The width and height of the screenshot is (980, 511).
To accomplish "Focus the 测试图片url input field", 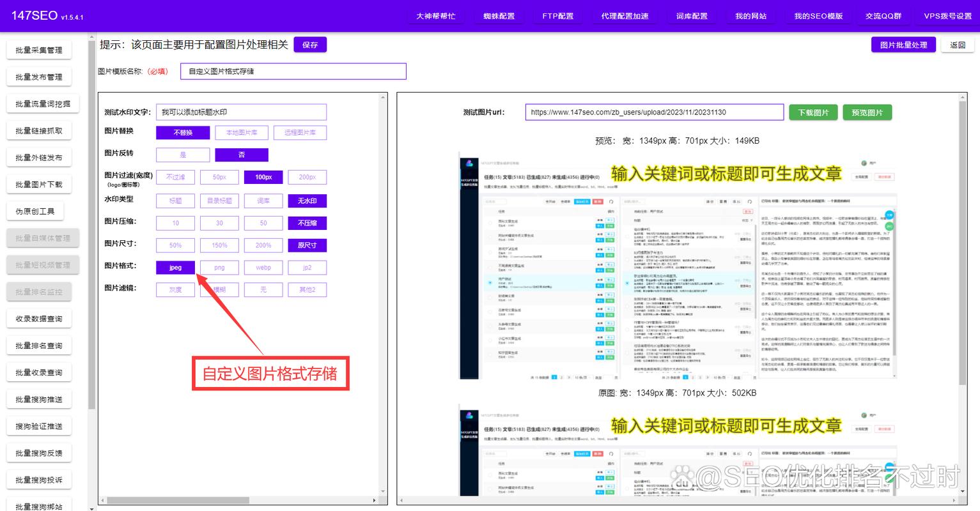I will pyautogui.click(x=655, y=112).
